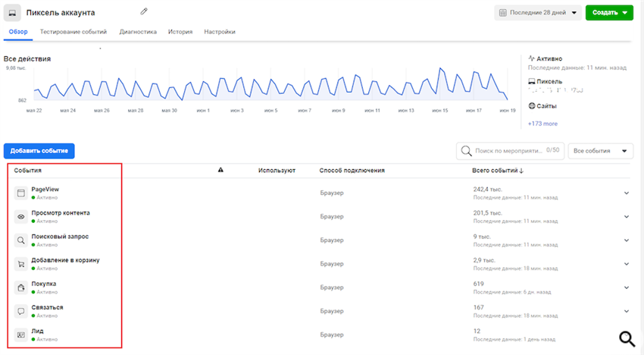
Task: Expand the PageView event row chevron
Action: [x=627, y=193]
